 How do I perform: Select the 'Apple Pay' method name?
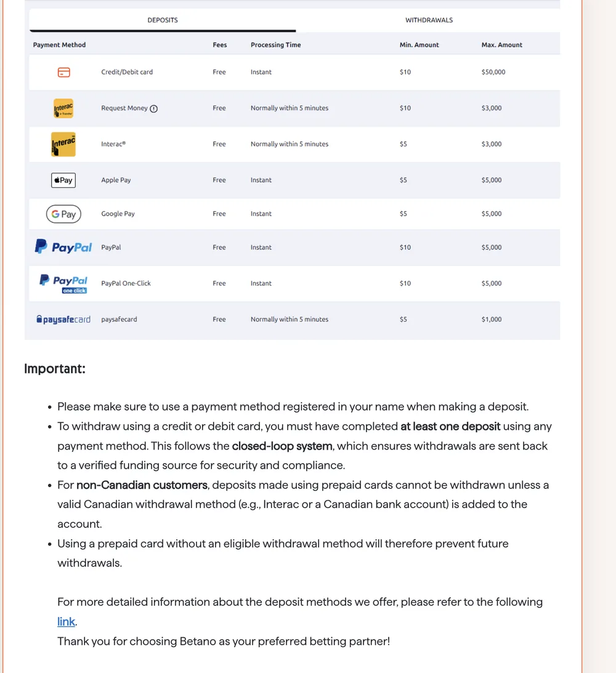pos(116,180)
